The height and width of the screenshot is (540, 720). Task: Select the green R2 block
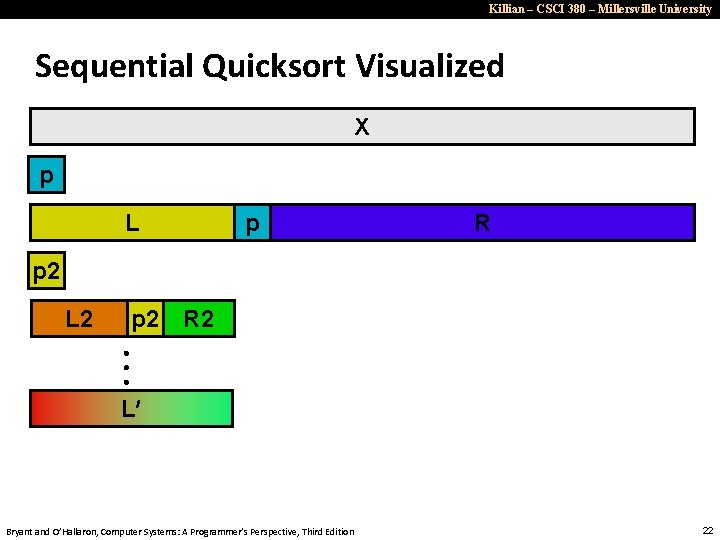pos(199,319)
